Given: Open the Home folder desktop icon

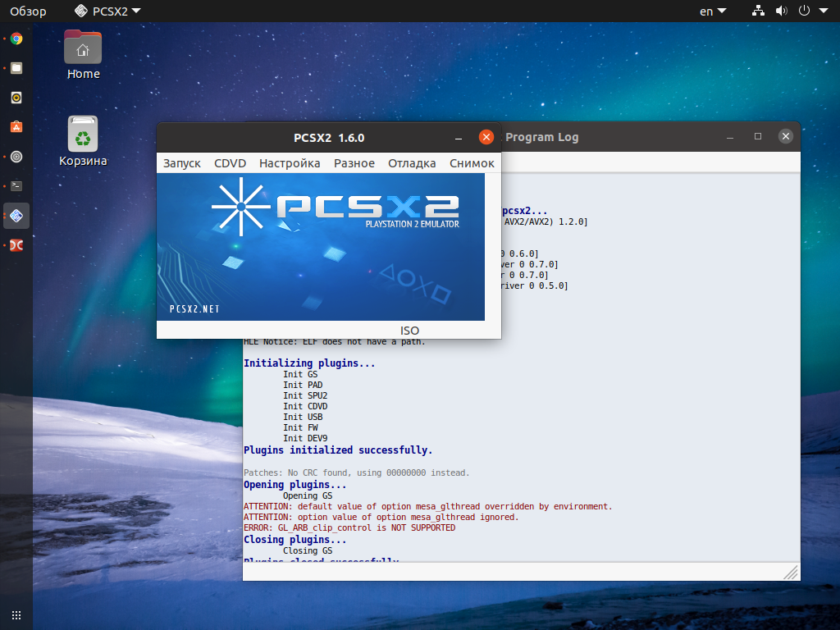Looking at the screenshot, I should (83, 55).
